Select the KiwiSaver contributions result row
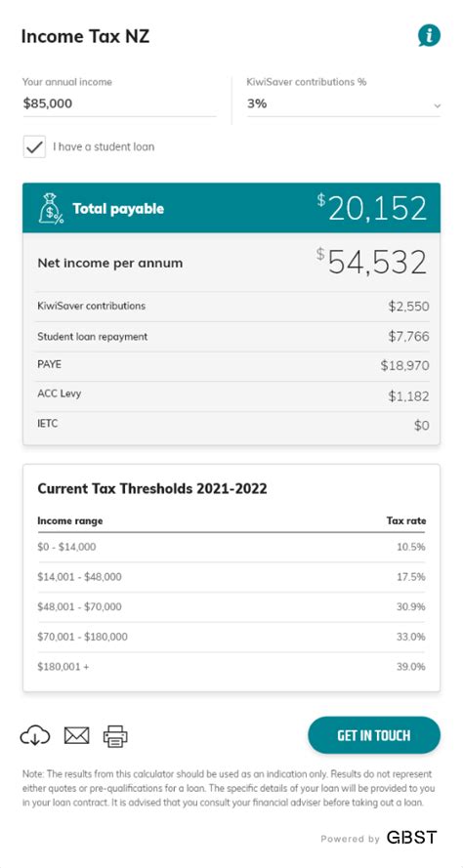 (232, 307)
